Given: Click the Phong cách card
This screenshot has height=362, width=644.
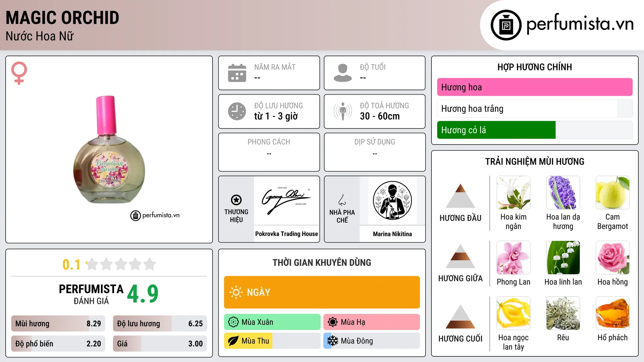Looking at the screenshot, I should [x=269, y=152].
